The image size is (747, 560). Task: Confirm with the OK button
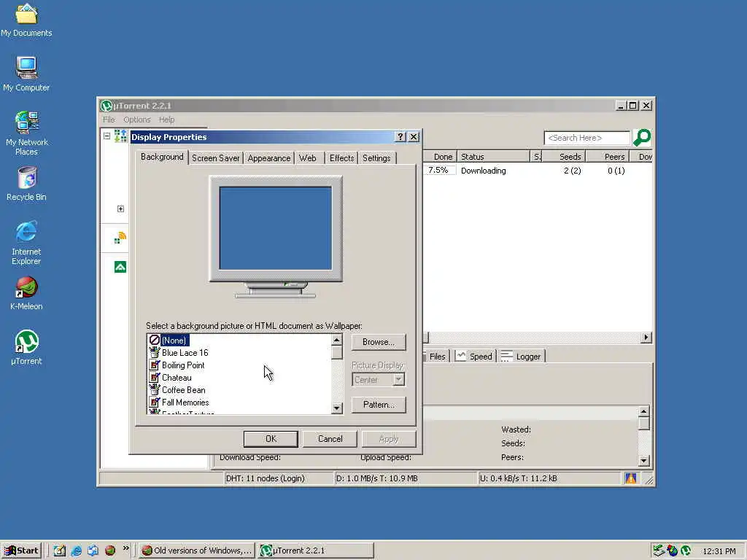coord(271,438)
